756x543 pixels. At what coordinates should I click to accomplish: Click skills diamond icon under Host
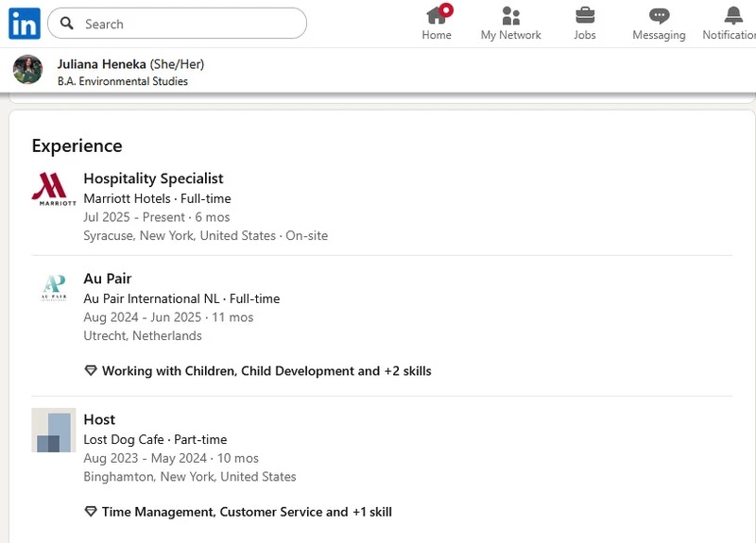(x=91, y=511)
